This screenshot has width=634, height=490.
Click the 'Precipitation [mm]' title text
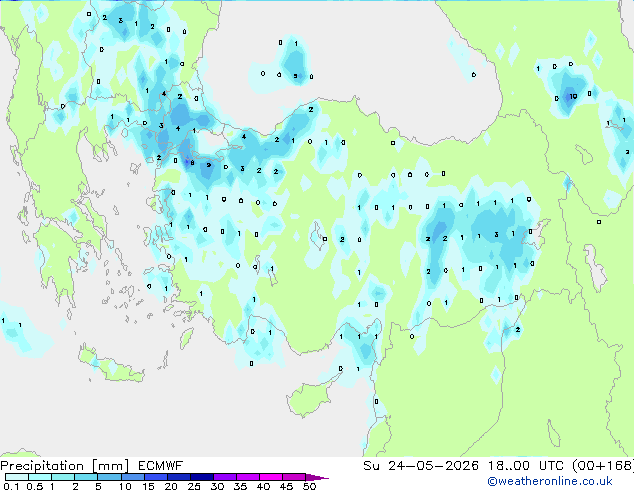pos(64,466)
